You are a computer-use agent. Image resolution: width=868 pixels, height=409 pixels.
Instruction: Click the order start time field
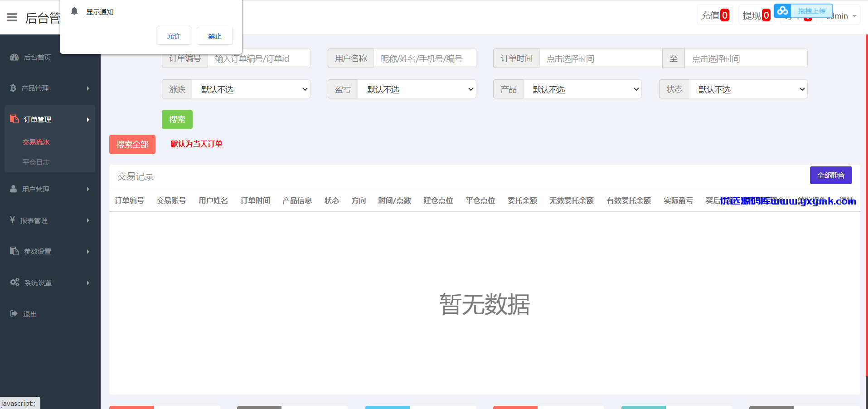[601, 58]
